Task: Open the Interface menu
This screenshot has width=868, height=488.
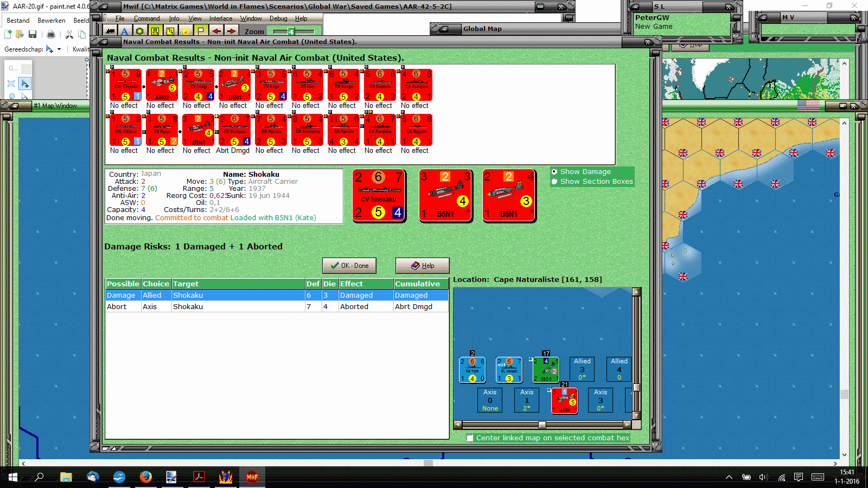Action: click(x=221, y=18)
